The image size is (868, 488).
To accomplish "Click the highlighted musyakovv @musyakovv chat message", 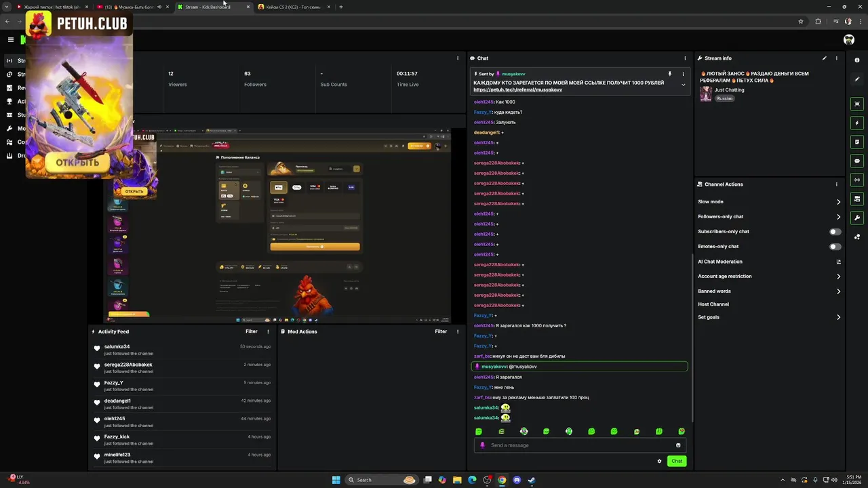I will (579, 367).
